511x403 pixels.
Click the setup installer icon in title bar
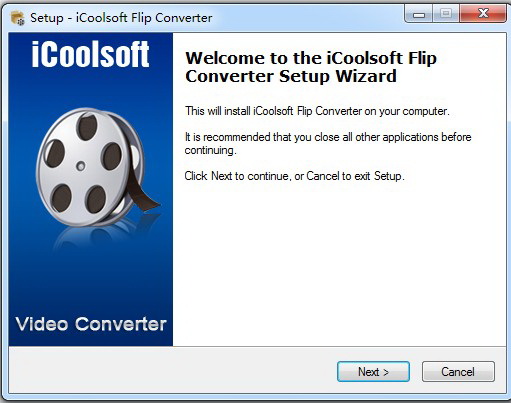(x=17, y=18)
